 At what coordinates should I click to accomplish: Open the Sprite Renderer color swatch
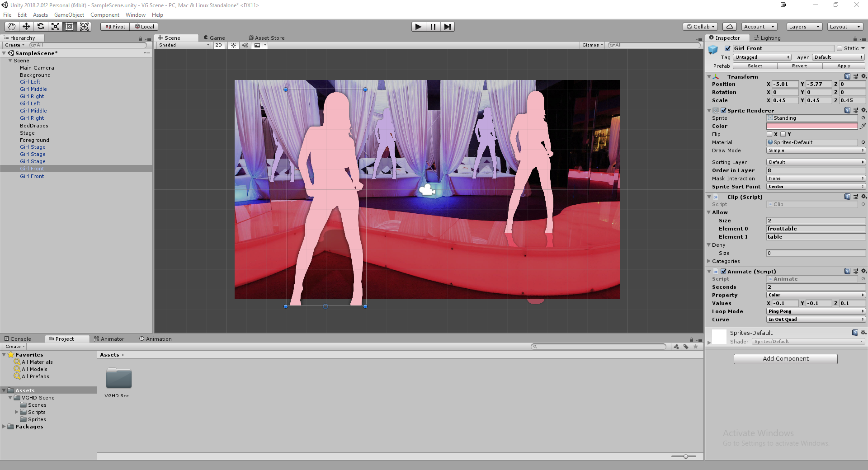pos(811,126)
